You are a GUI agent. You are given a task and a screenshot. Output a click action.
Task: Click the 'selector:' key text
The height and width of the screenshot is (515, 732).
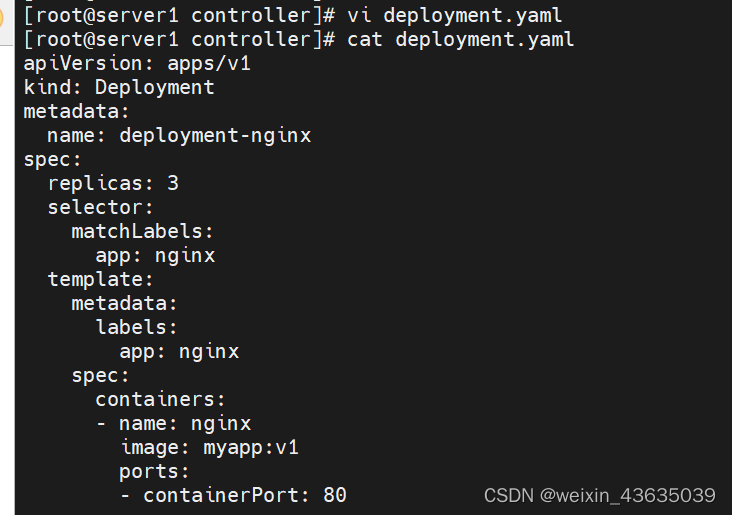(100, 207)
